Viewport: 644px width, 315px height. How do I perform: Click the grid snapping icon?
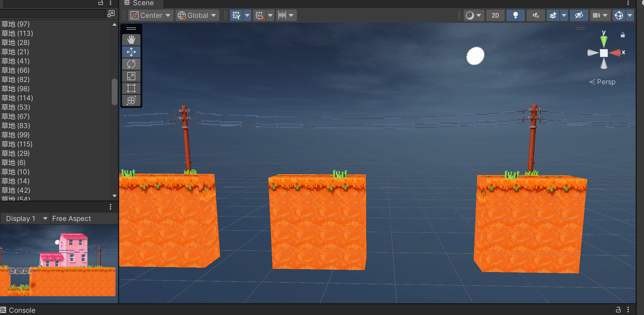tap(259, 15)
